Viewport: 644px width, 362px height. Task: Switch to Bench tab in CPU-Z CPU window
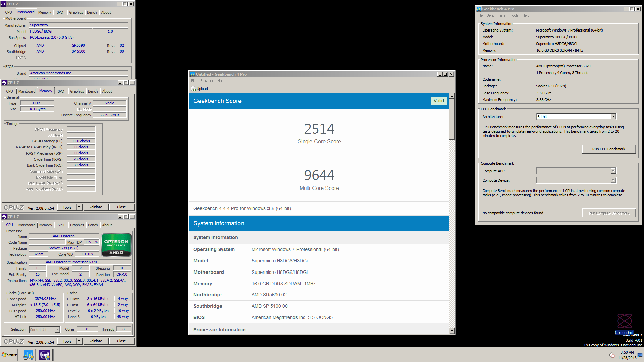pyautogui.click(x=93, y=225)
